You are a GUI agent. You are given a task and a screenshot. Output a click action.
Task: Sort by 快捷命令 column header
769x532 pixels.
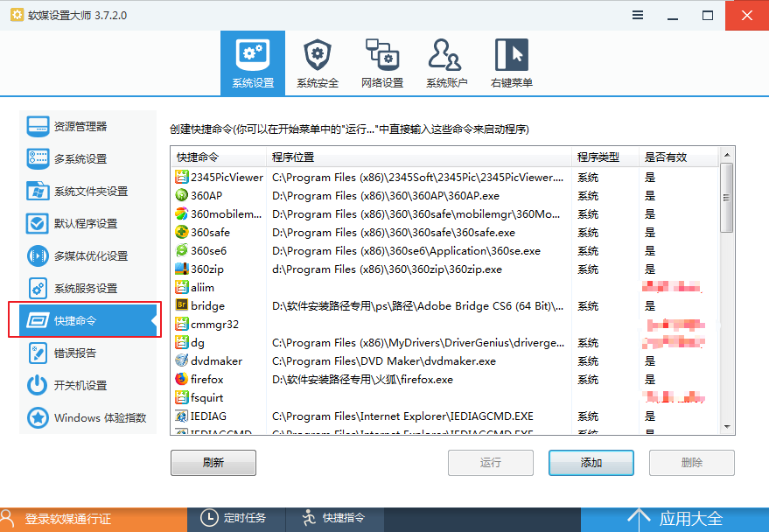(x=219, y=157)
